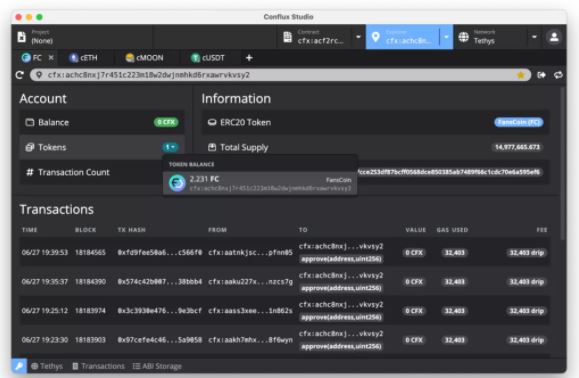The height and width of the screenshot is (378, 579).
Task: Click block number 18183903
Action: 90,340
